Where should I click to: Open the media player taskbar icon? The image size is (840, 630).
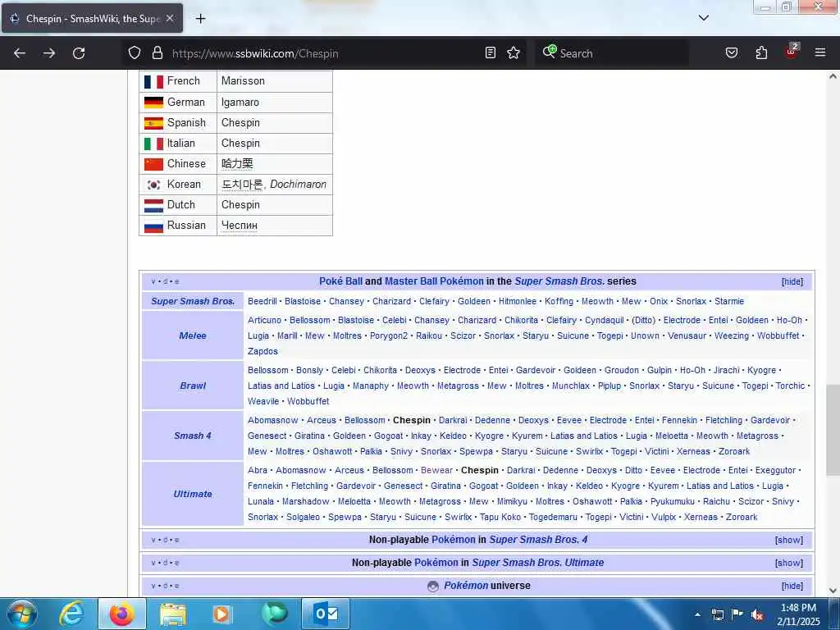tap(221, 614)
